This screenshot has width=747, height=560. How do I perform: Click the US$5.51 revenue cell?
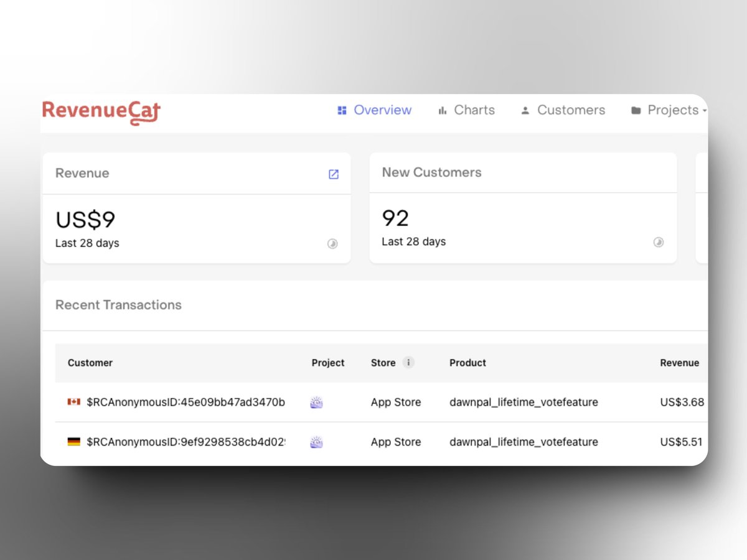tap(681, 442)
